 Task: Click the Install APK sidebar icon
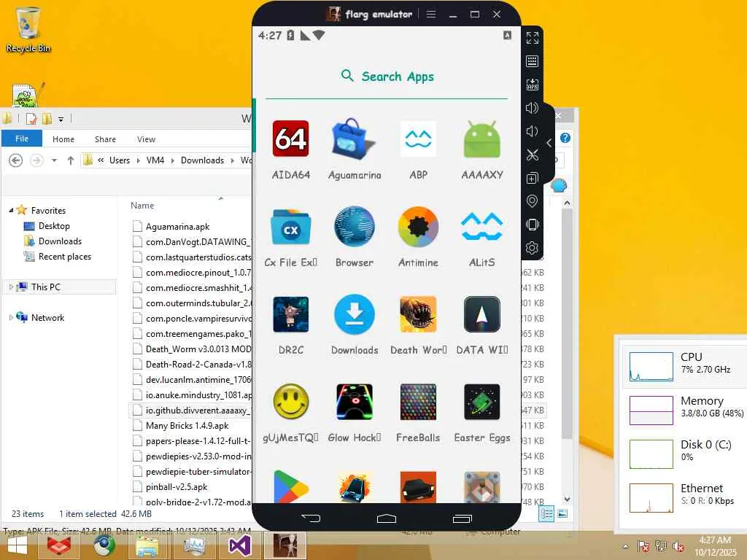[532, 85]
